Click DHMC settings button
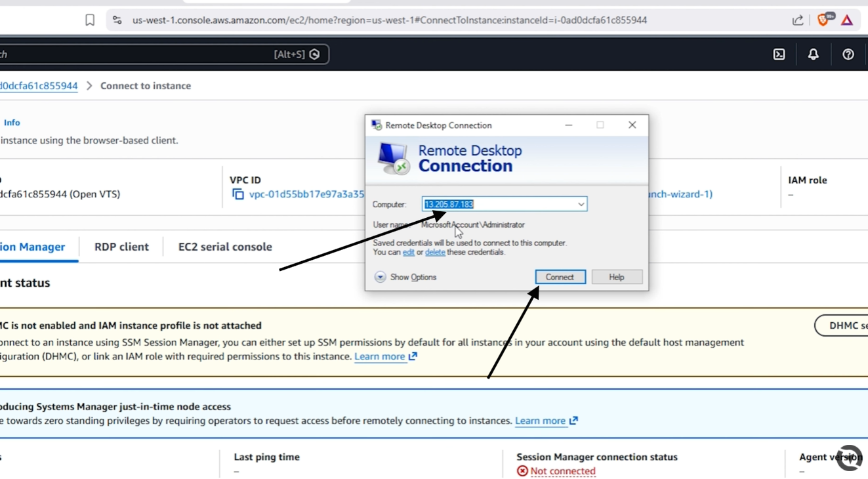This screenshot has width=868, height=479. tap(842, 325)
